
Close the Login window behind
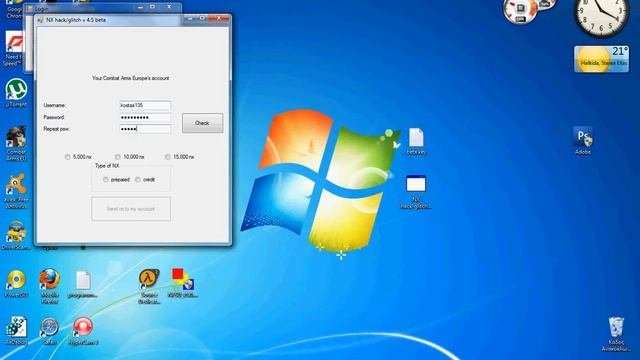(x=169, y=7)
